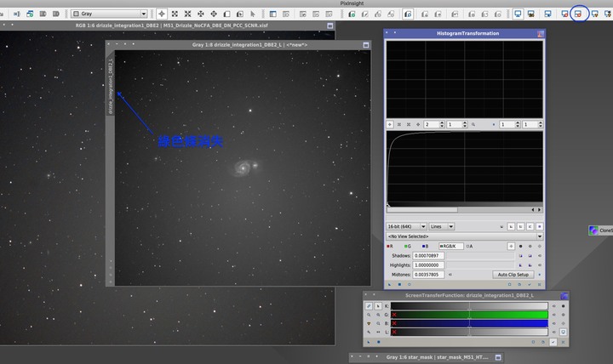Toggle the last histogram plot option button
This screenshot has width=613, height=364.
point(540,226)
